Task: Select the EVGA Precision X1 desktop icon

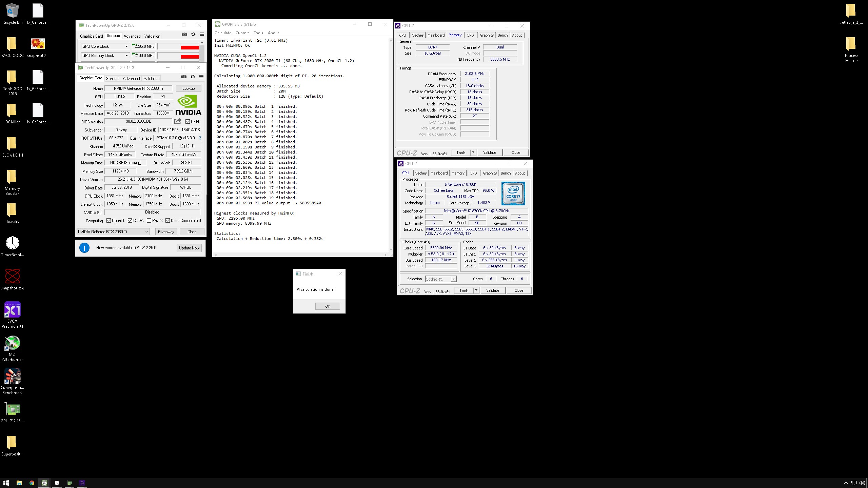Action: click(13, 315)
